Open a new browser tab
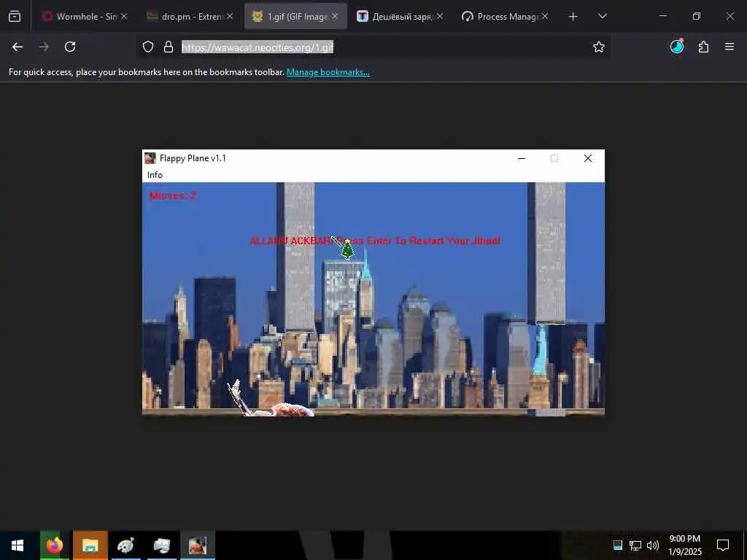Image resolution: width=747 pixels, height=560 pixels. click(573, 17)
